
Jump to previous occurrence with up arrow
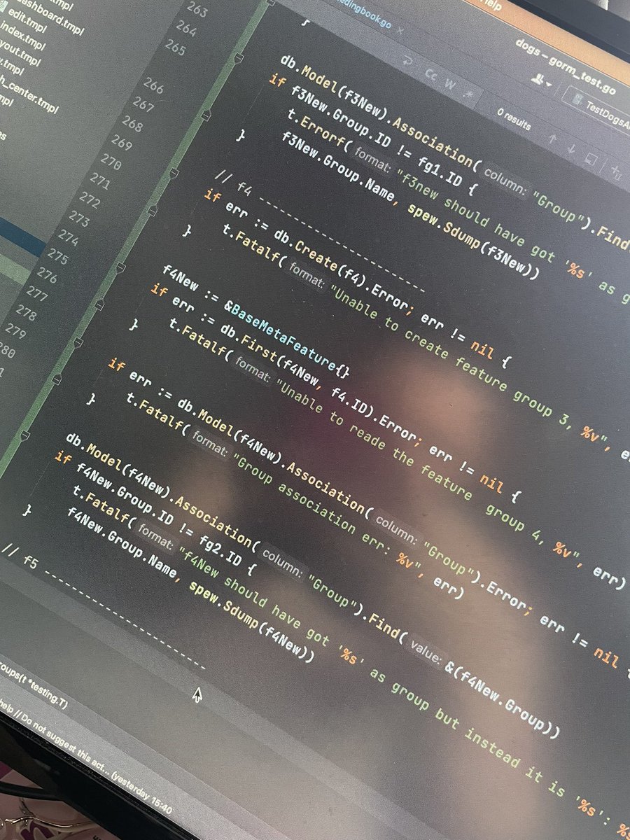[553, 139]
